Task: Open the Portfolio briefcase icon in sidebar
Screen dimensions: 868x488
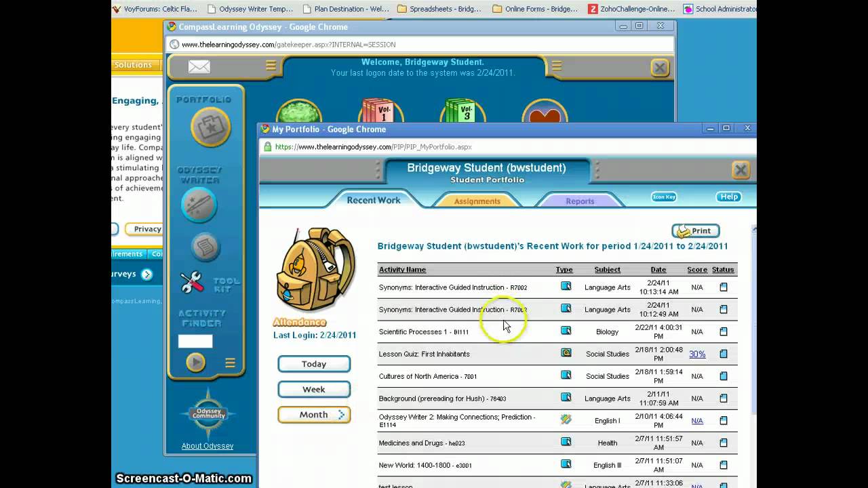Action: click(x=210, y=127)
